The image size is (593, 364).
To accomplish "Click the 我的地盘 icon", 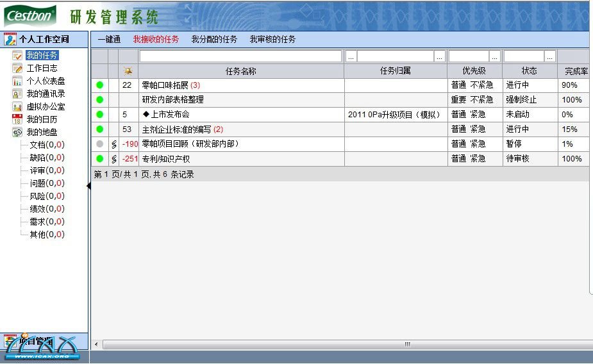I will click(x=17, y=132).
